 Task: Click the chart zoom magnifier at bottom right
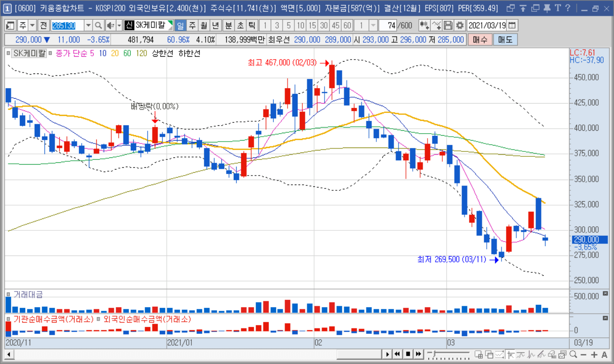point(573,354)
